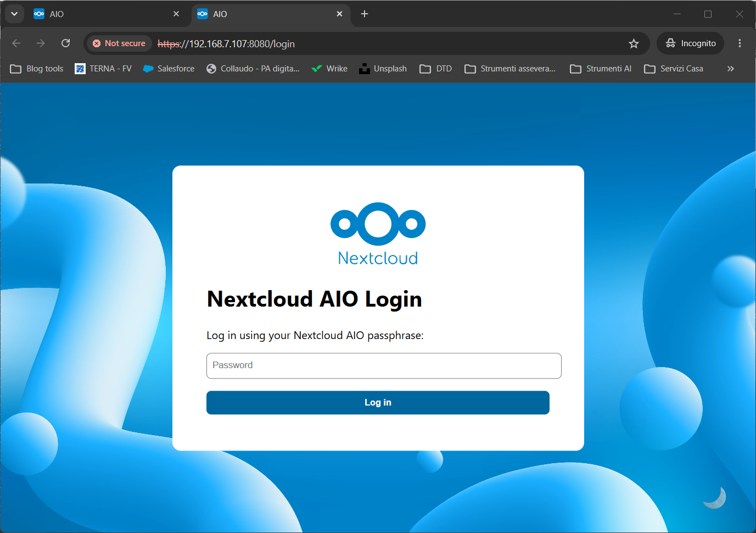Click the passphrase instruction text
Screen dimensions: 756x533
point(315,335)
